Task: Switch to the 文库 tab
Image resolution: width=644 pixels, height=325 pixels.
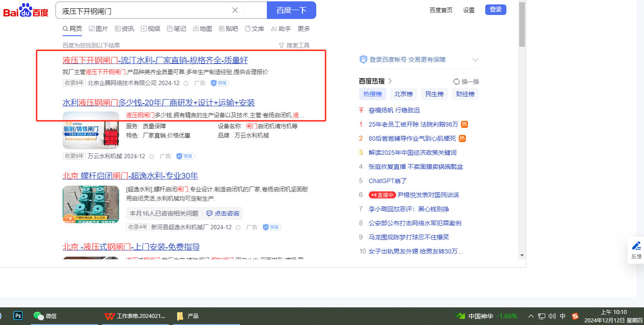Action: 255,29
